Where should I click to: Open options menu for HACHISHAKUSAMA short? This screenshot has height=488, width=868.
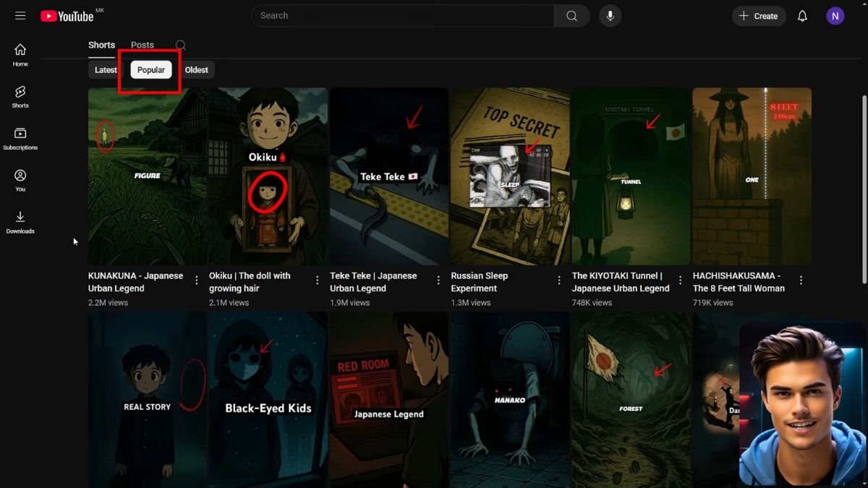(x=801, y=281)
